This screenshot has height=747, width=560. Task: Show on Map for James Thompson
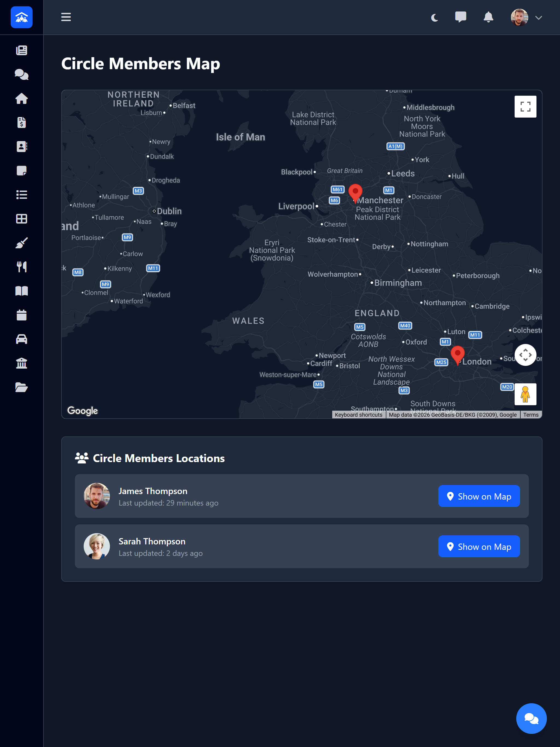point(479,496)
